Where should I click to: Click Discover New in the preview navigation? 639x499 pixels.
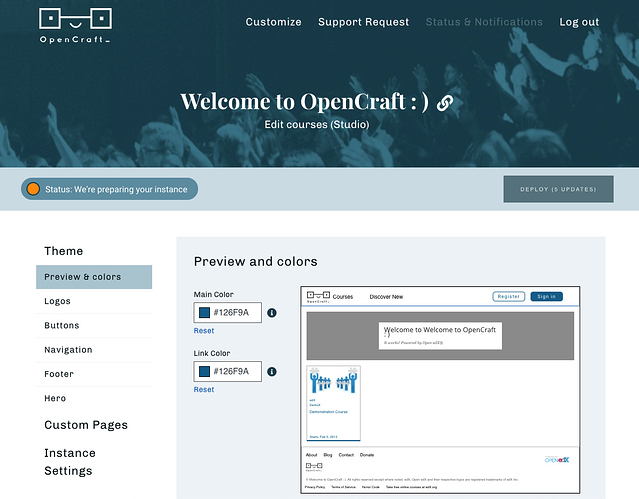[386, 297]
